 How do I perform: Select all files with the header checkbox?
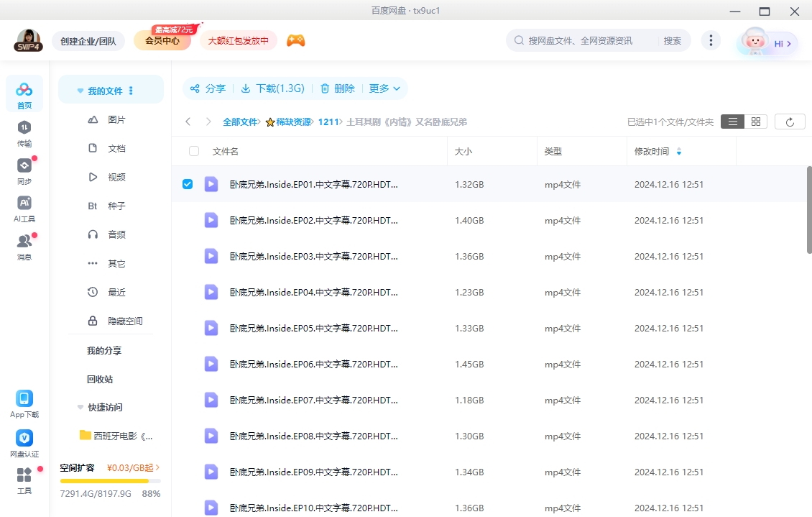coord(193,151)
